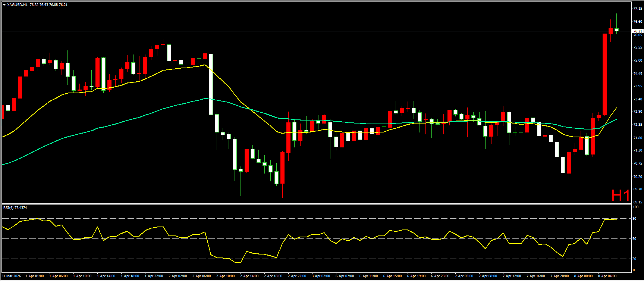644x281 pixels.
Task: Click the 2 Apr 06:00 time label
Action: 202,276
